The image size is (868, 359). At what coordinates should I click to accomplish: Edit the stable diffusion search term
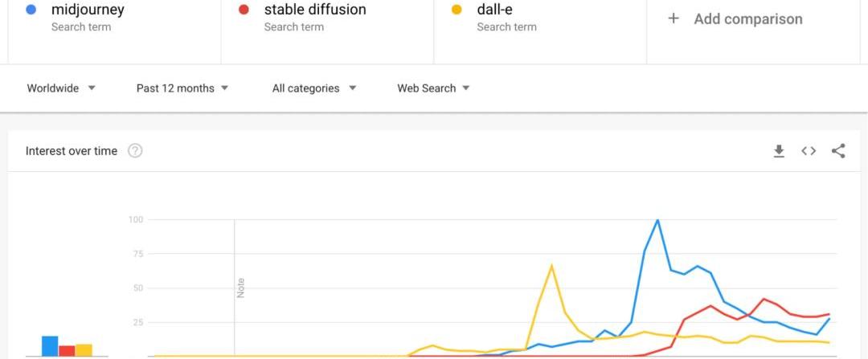point(315,10)
